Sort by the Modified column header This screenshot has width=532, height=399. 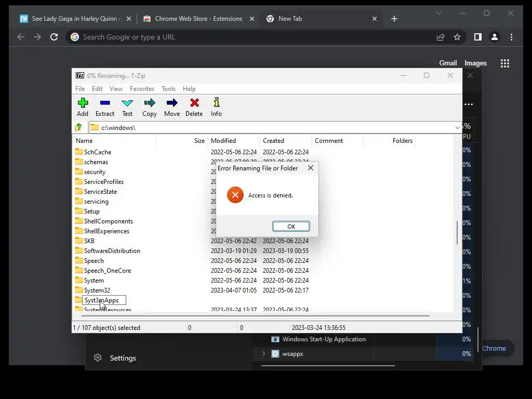(x=234, y=140)
